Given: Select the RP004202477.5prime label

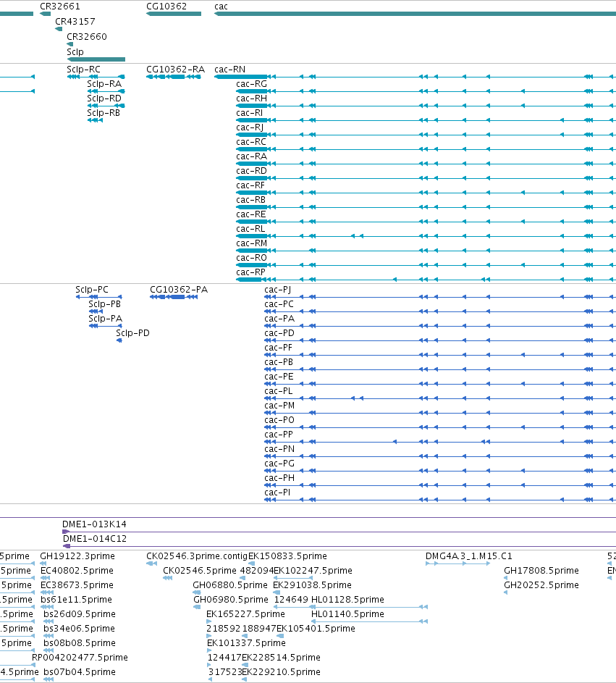Looking at the screenshot, I should pos(80,657).
